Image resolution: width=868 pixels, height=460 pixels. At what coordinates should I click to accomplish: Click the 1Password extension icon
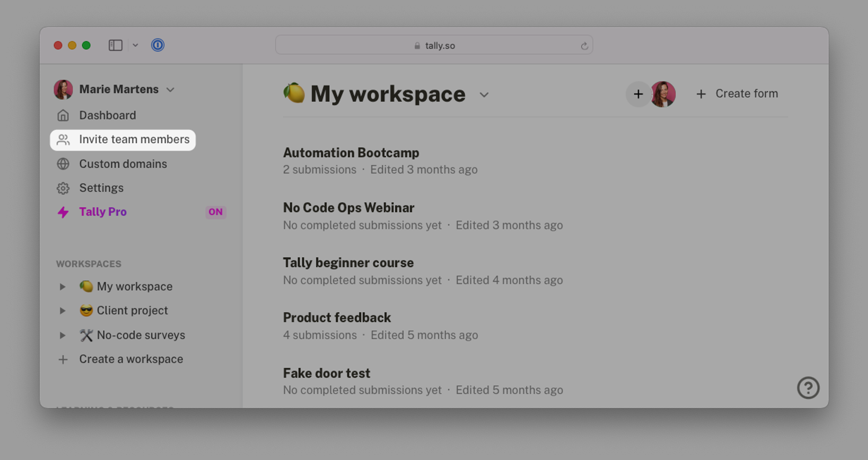(x=158, y=45)
